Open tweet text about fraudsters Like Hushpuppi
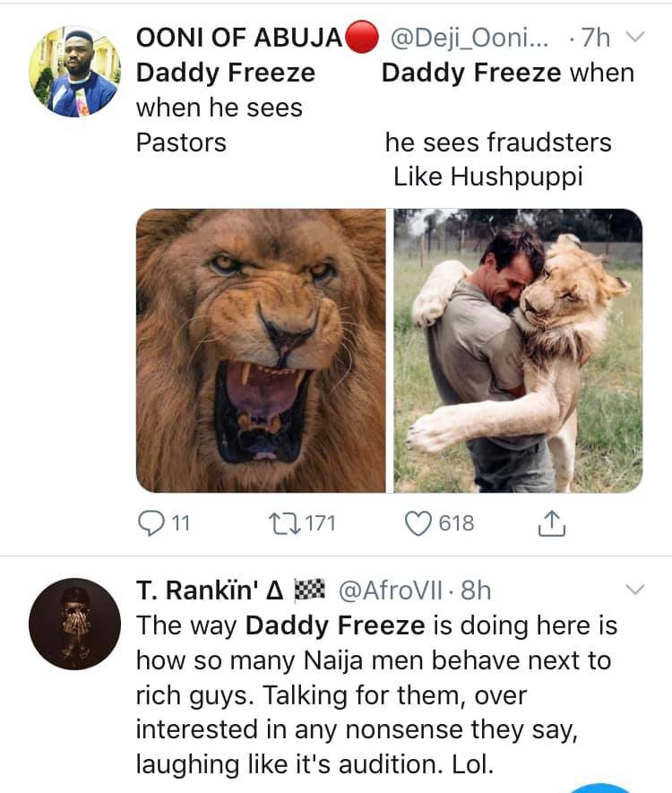672x793 pixels. coord(498,159)
